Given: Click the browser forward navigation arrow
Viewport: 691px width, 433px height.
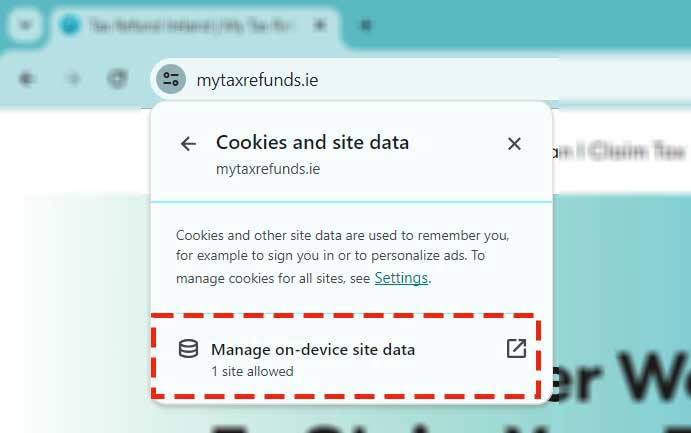Looking at the screenshot, I should 73,79.
